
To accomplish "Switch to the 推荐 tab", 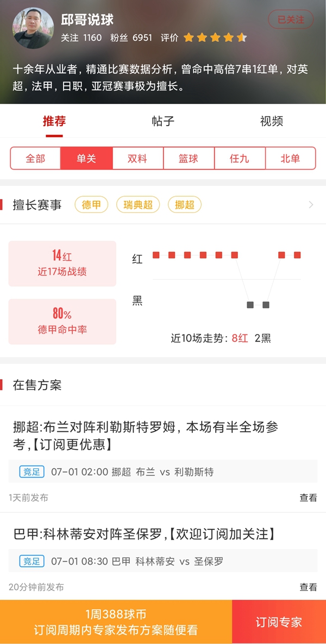I will tap(54, 121).
